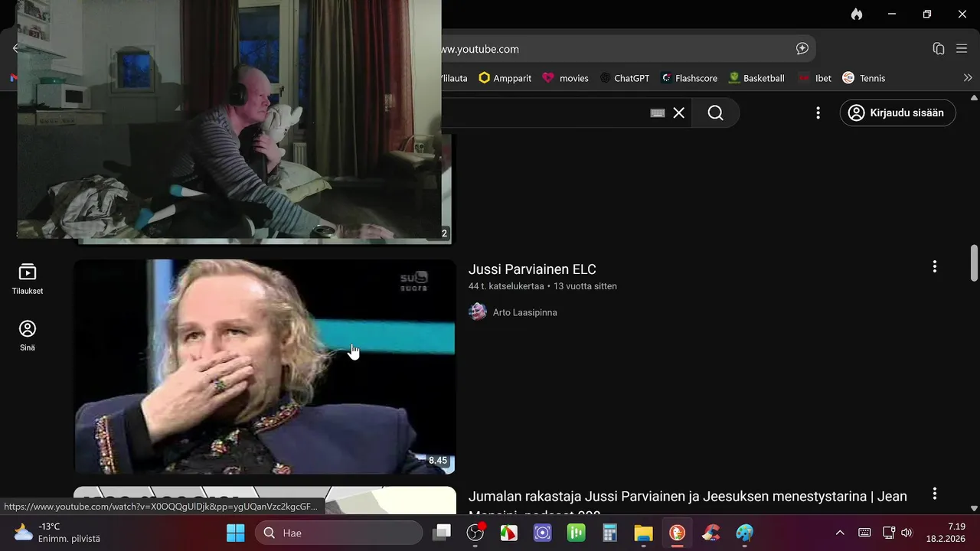Open the Ampparit bookmark
This screenshot has height=551, width=980.
pos(505,78)
